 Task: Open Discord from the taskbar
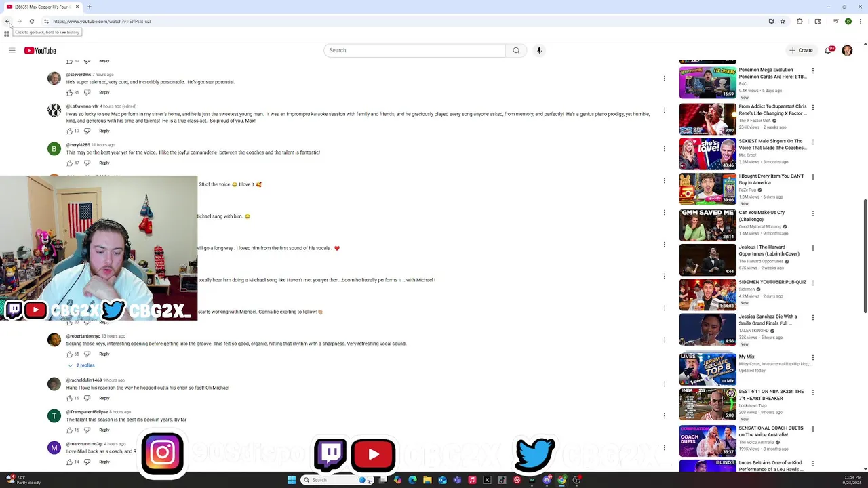[547, 480]
